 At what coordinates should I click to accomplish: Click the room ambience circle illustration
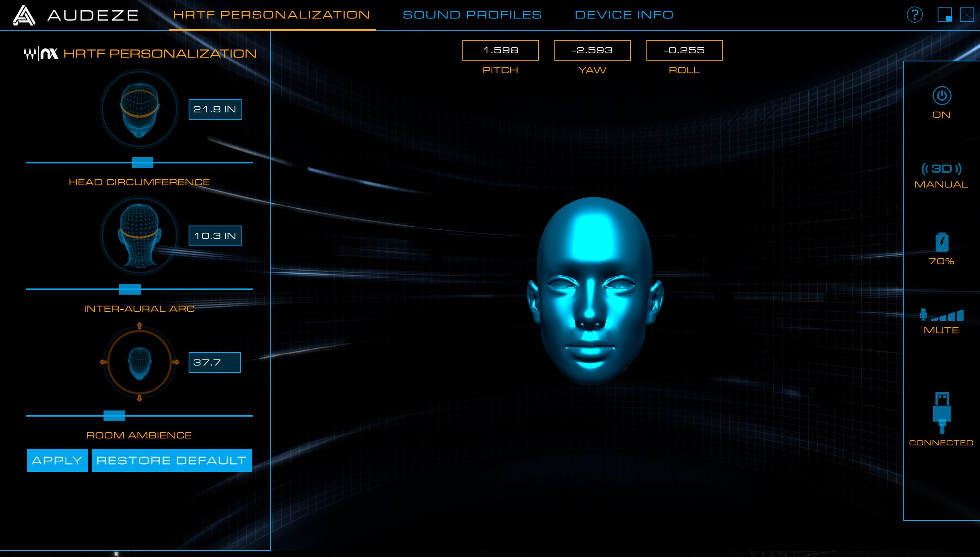pos(140,363)
